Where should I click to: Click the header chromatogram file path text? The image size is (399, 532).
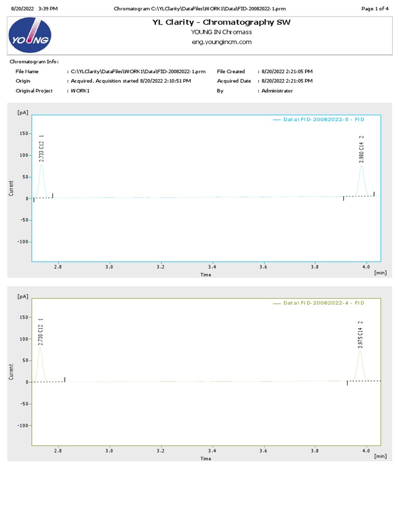click(199, 8)
